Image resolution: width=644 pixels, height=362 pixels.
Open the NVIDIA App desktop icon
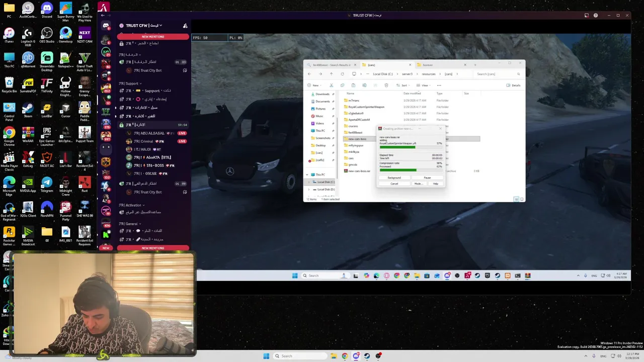pos(28,184)
